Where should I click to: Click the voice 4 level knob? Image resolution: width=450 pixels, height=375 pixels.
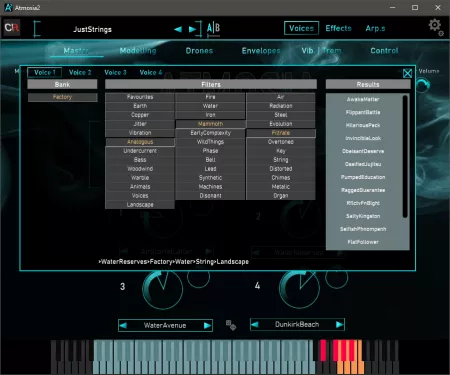(x=300, y=289)
